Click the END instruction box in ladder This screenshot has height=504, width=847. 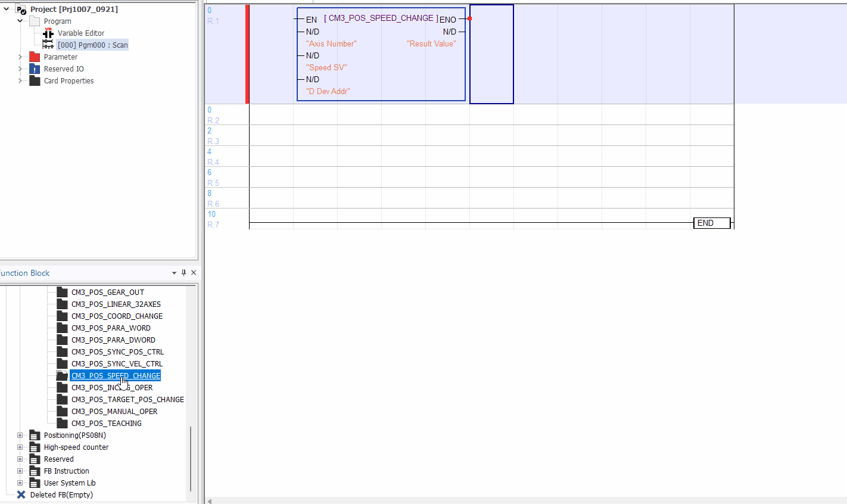[711, 223]
